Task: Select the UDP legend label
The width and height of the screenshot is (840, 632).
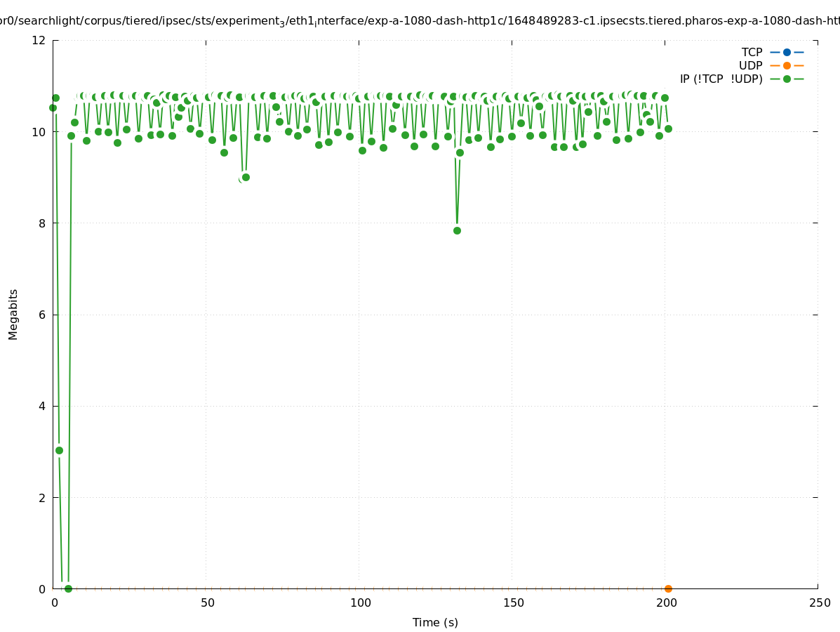Action: click(750, 65)
